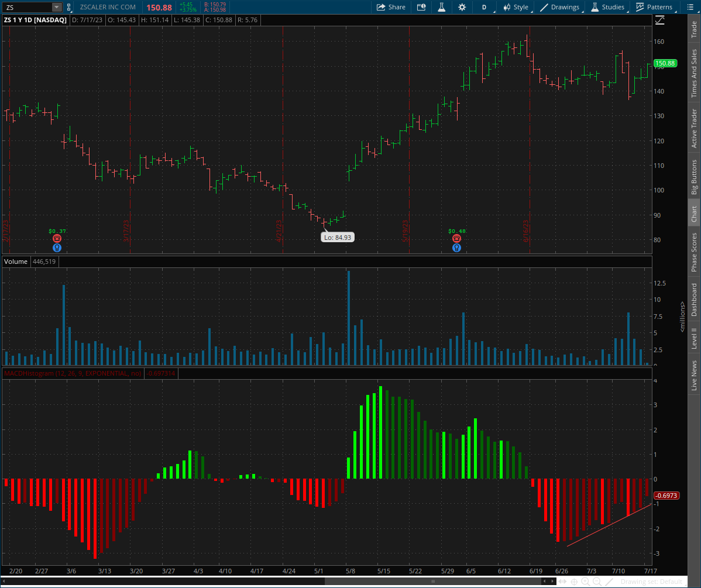Screen dimensions: 701x588
Task: Click the 4/21/23 expiration date marker
Action: (x=279, y=231)
